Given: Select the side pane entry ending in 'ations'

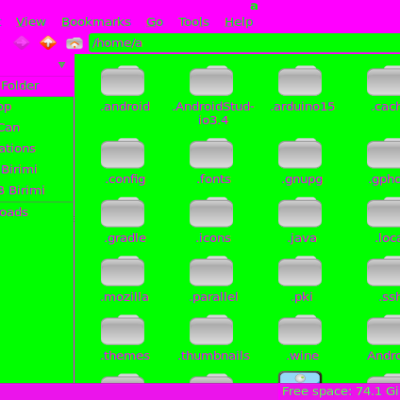Looking at the screenshot, I should point(37,149).
